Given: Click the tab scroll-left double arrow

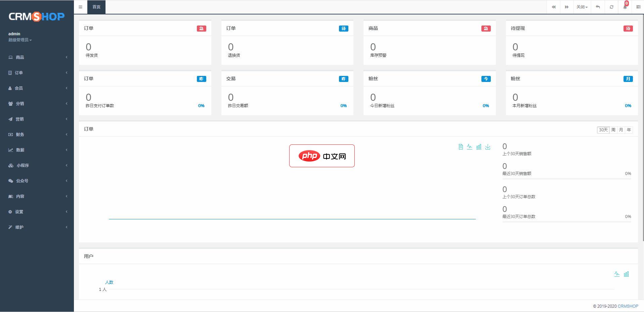Looking at the screenshot, I should click(554, 7).
